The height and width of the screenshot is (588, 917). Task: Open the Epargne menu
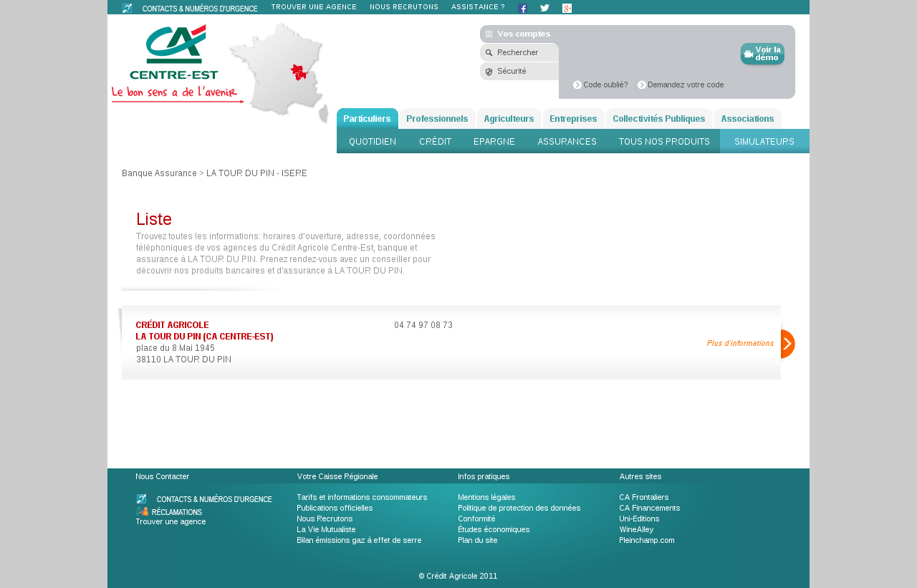(494, 141)
